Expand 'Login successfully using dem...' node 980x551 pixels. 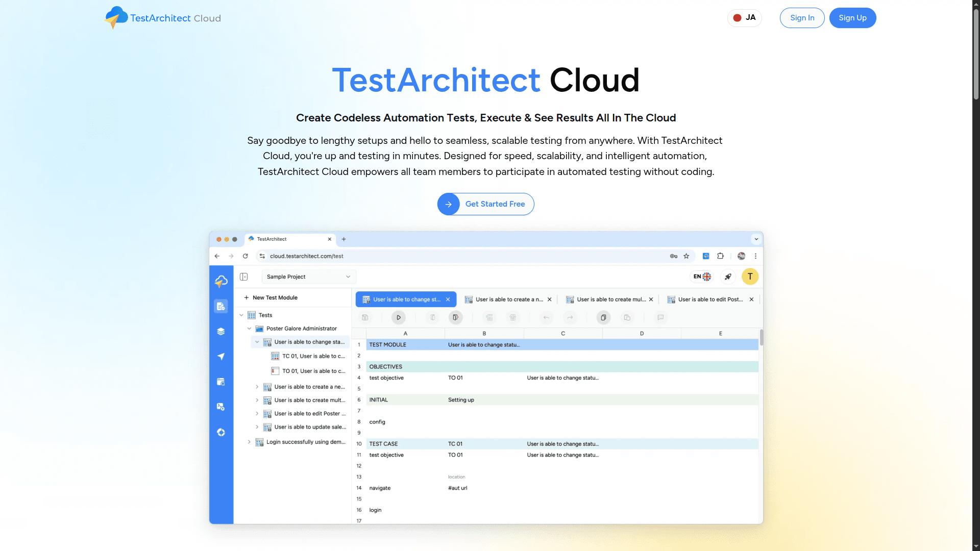249,442
